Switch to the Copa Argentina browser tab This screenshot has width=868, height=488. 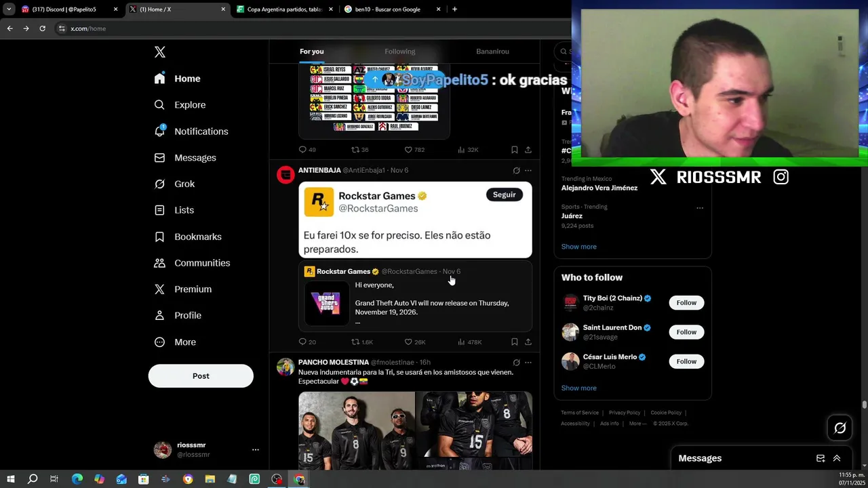pyautogui.click(x=285, y=9)
